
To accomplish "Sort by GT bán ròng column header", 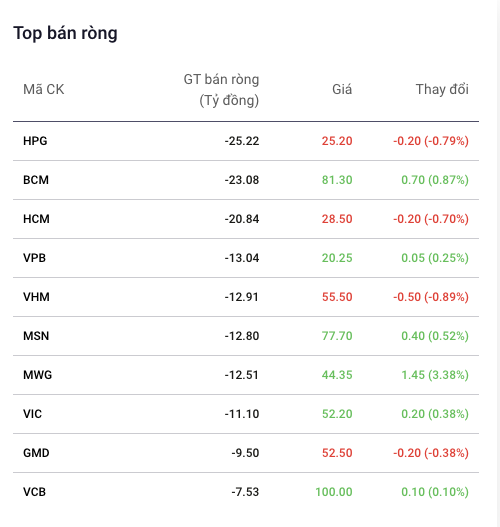I will tap(221, 90).
